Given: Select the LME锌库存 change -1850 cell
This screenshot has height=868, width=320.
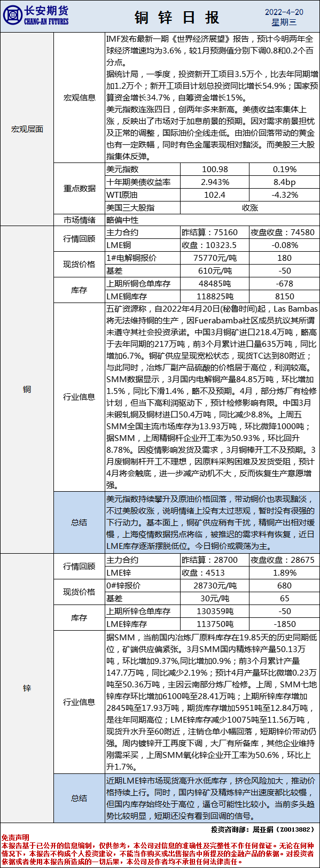Looking at the screenshot, I should 285,624.
